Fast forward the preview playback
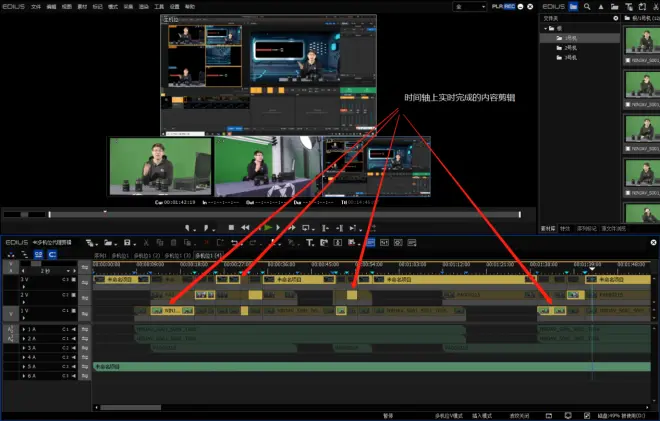This screenshot has height=421, width=660. [291, 228]
